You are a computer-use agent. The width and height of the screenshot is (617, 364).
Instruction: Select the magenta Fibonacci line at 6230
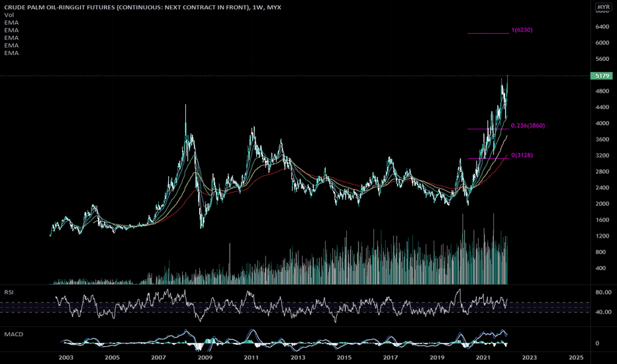point(488,33)
